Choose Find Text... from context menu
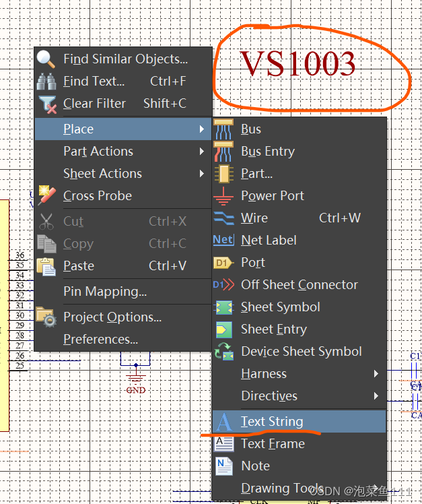The image size is (422, 504). coord(123,82)
